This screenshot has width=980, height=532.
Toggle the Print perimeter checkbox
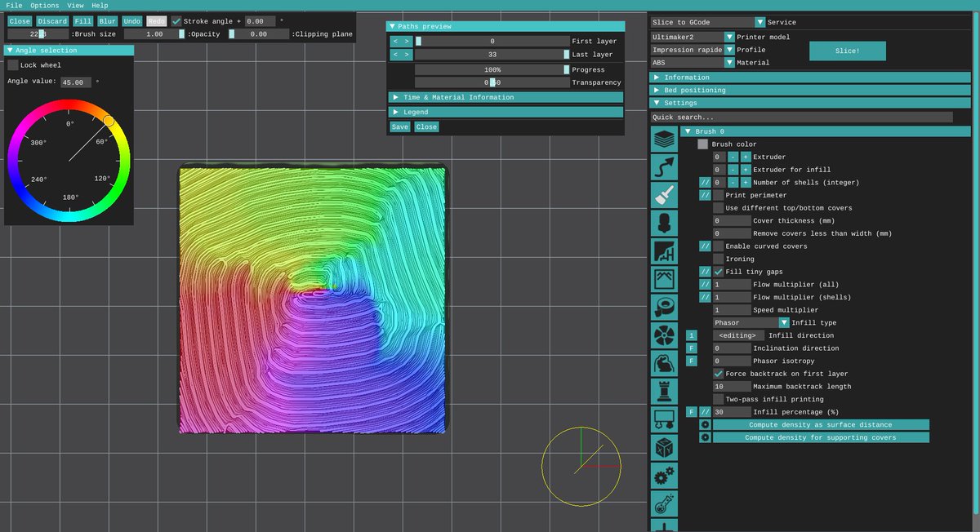[x=718, y=195]
